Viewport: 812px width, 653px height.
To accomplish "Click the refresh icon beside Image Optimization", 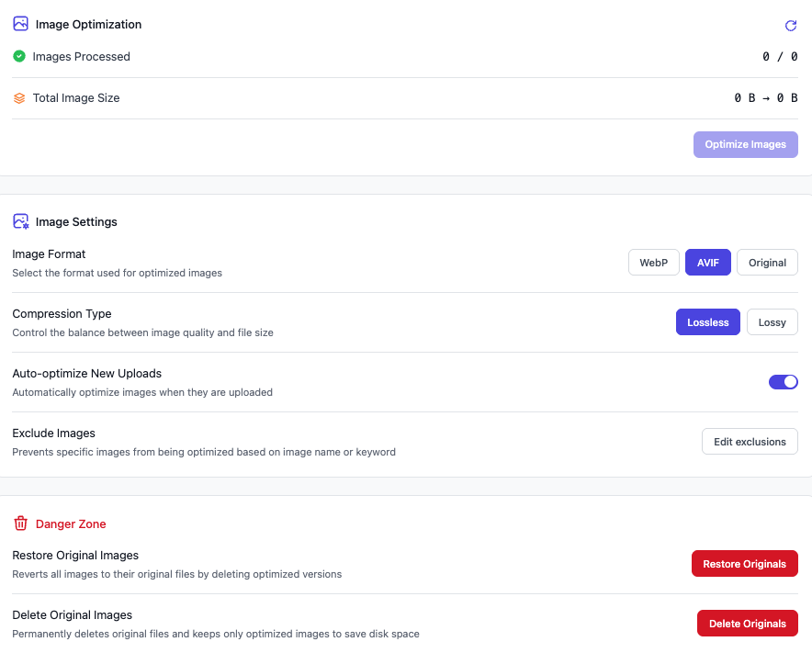I will pyautogui.click(x=791, y=26).
